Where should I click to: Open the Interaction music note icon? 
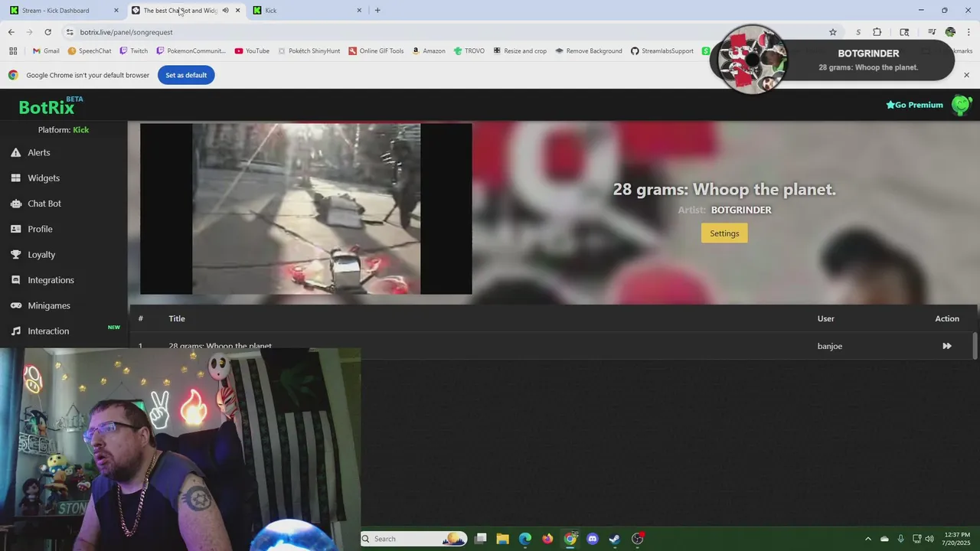15,331
